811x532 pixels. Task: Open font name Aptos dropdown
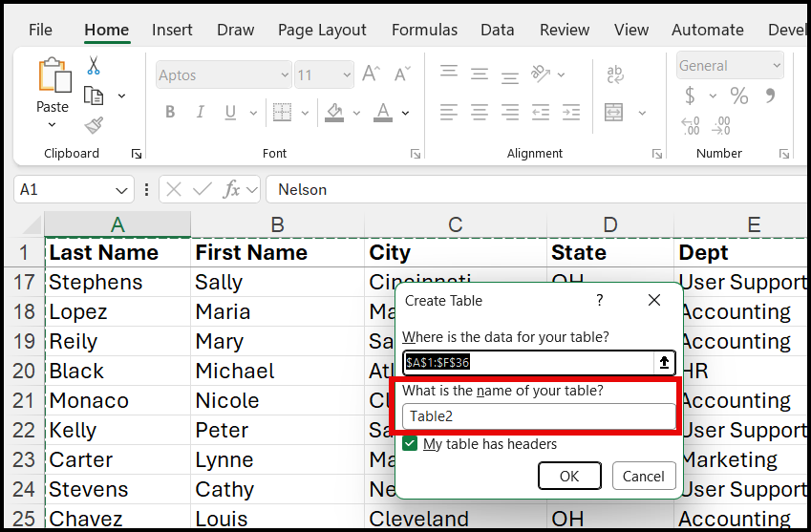coord(285,74)
